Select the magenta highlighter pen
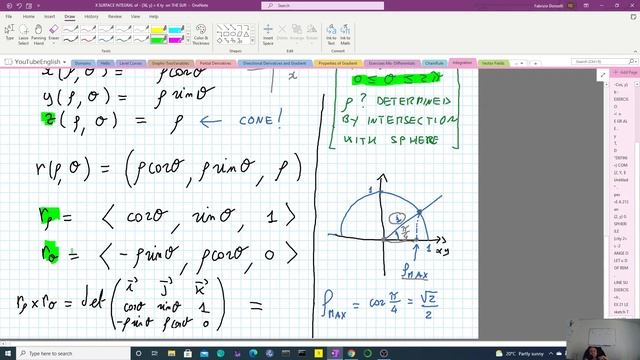The height and width of the screenshot is (360, 640). (176, 40)
